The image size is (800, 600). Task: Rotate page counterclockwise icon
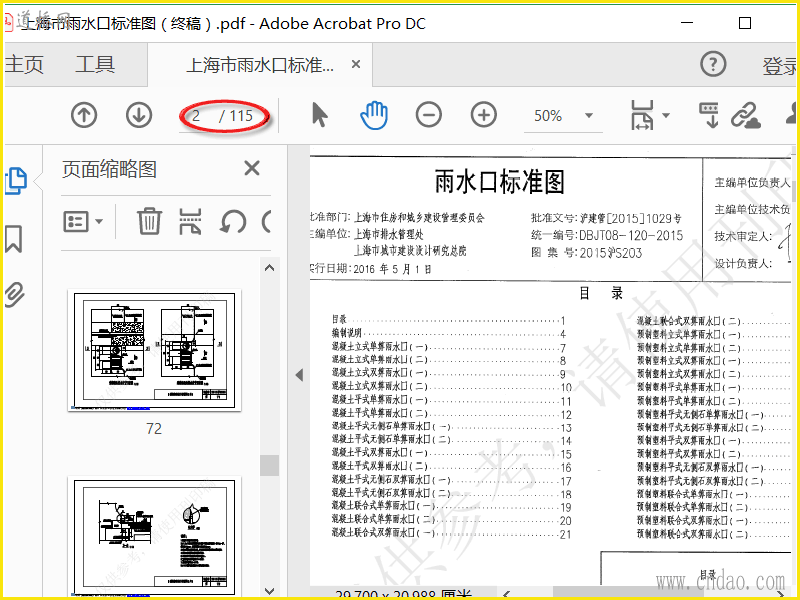coord(233,222)
